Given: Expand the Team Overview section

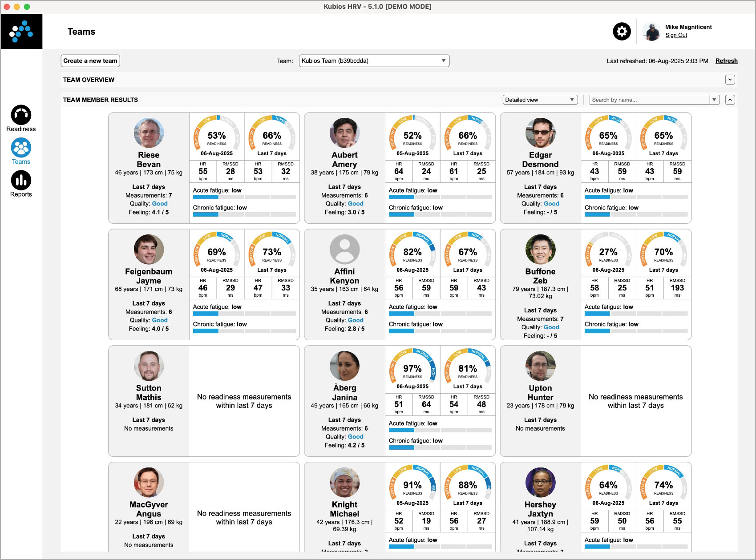Looking at the screenshot, I should tap(730, 80).
